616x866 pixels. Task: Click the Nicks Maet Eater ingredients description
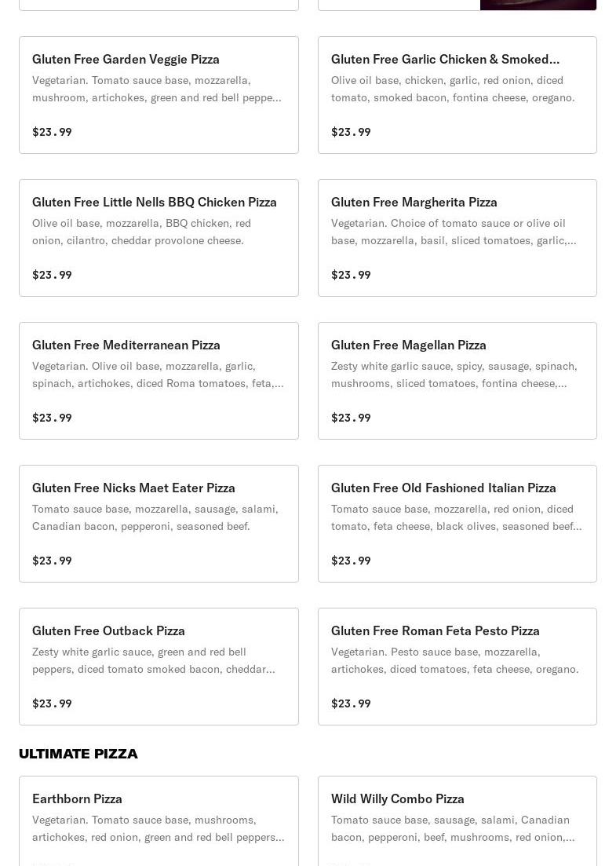[155, 517]
